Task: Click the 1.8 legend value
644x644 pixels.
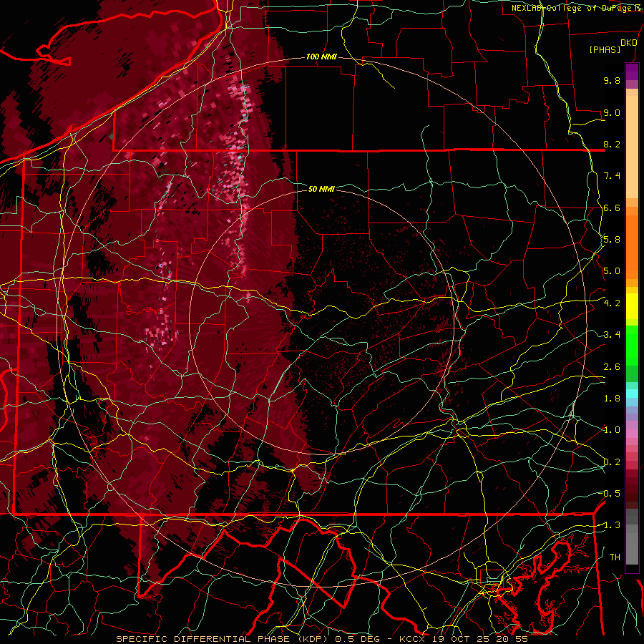Action: point(612,399)
